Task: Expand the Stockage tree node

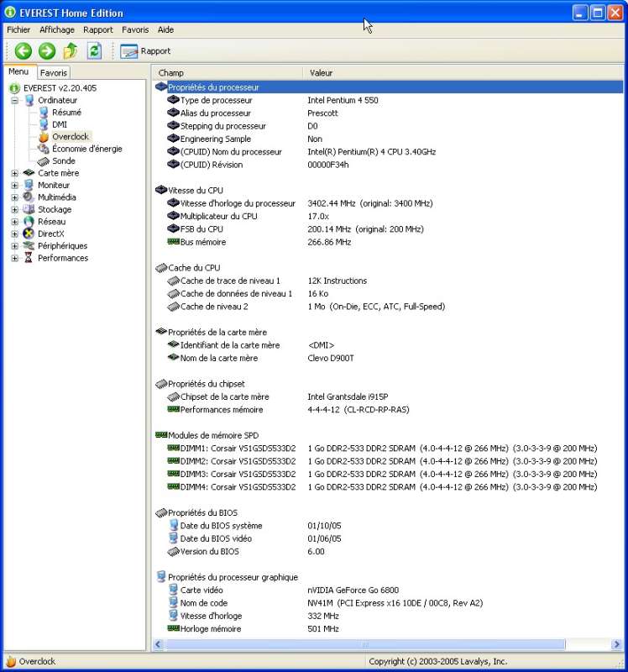Action: (x=14, y=209)
